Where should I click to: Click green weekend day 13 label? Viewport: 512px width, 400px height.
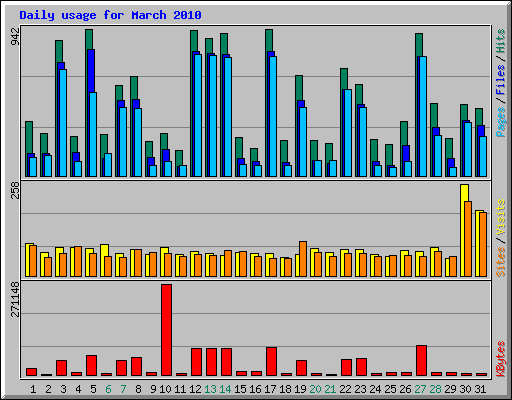[210, 389]
